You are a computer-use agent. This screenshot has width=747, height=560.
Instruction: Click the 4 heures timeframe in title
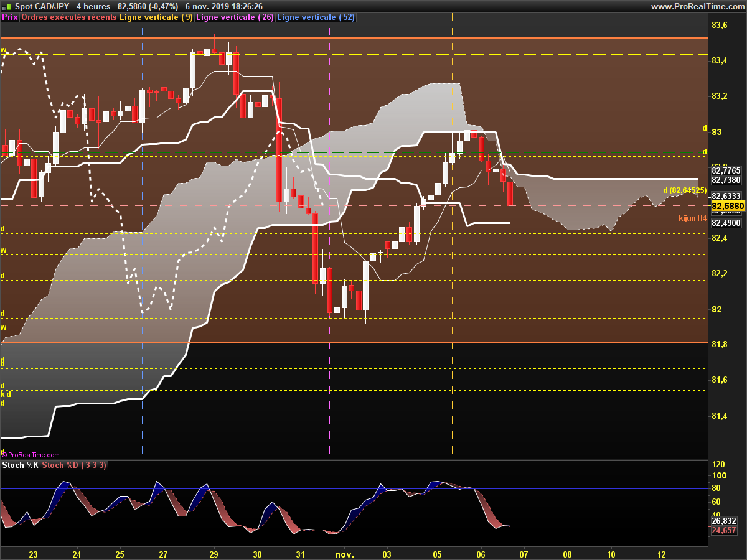point(93,6)
